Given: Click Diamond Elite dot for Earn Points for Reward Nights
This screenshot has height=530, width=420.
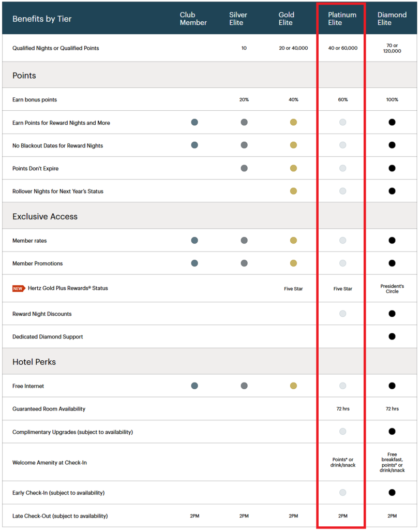Looking at the screenshot, I should tap(392, 122).
